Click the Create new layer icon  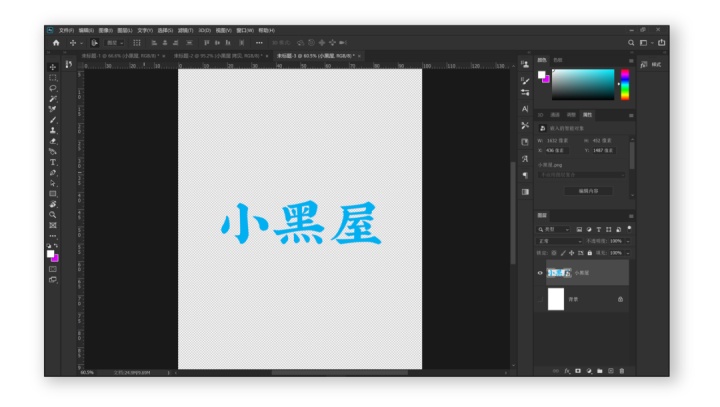pos(611,371)
